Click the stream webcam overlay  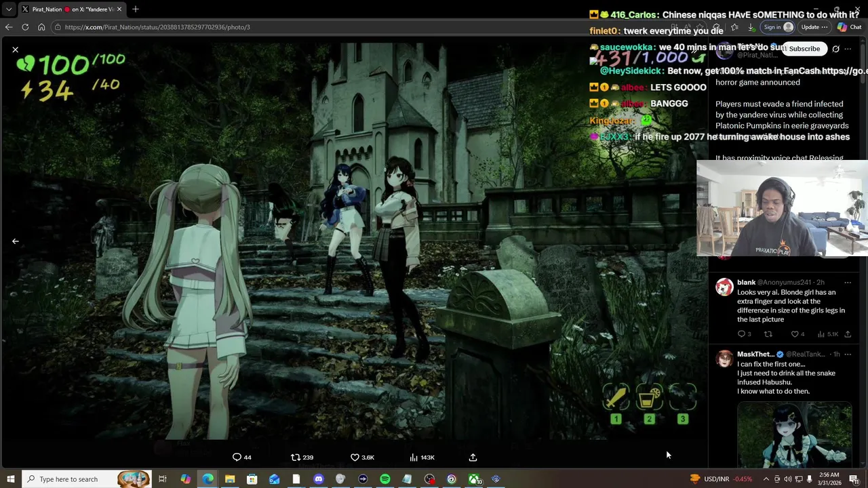coord(782,209)
